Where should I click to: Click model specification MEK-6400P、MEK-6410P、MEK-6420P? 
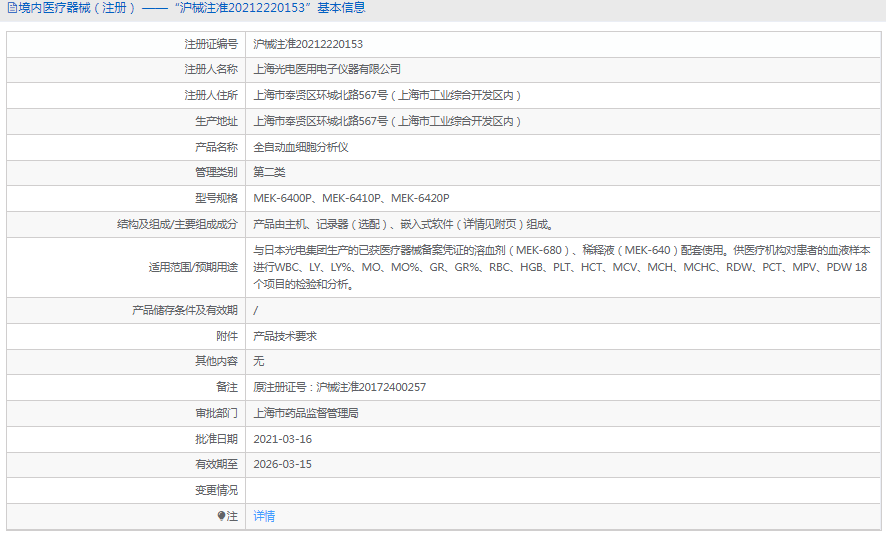tap(351, 198)
